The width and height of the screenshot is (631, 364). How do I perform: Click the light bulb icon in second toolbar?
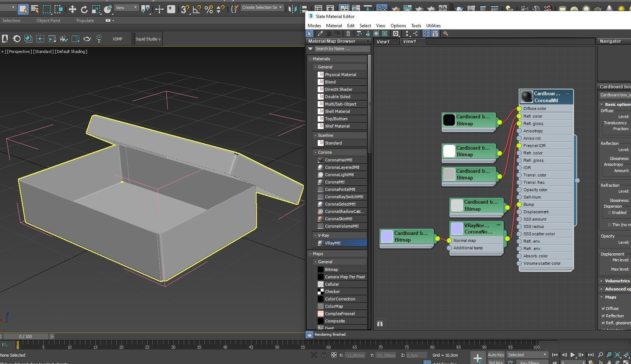[x=99, y=39]
